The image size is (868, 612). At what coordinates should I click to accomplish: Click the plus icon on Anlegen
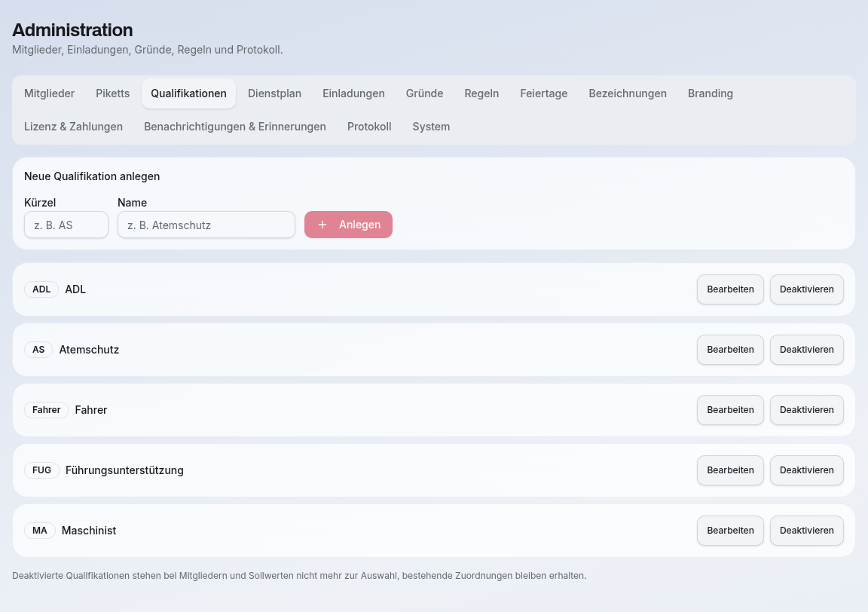point(322,225)
